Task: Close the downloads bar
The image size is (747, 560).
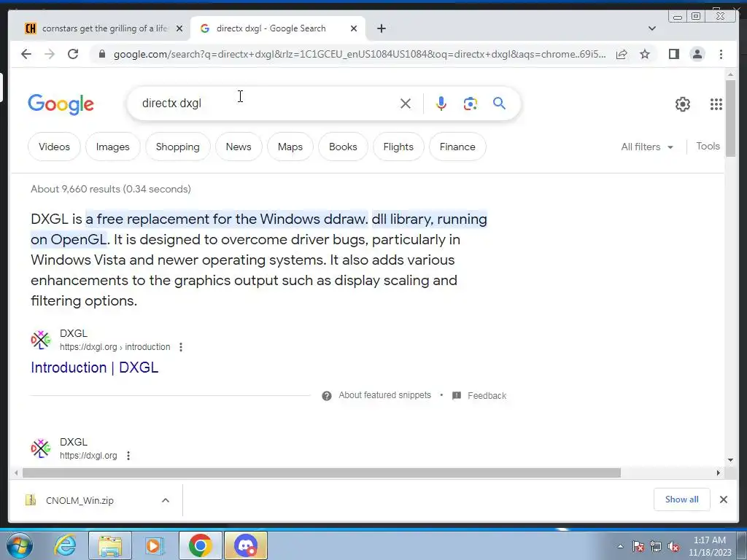Action: click(723, 499)
